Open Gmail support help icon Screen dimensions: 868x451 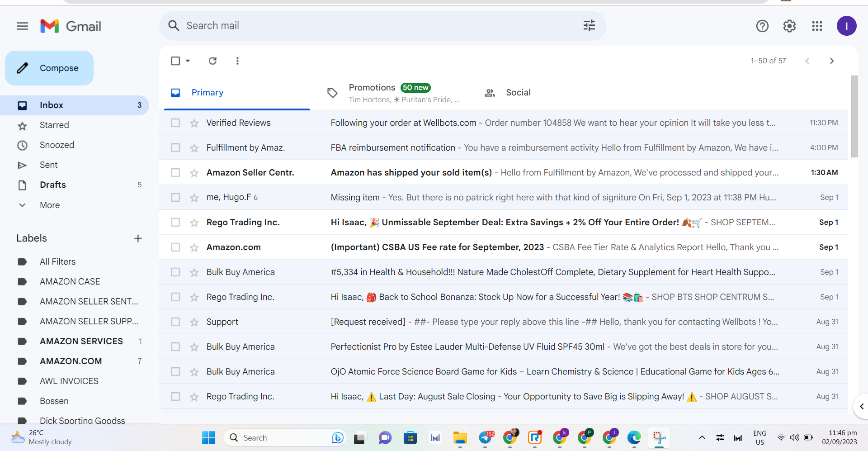[x=762, y=26]
